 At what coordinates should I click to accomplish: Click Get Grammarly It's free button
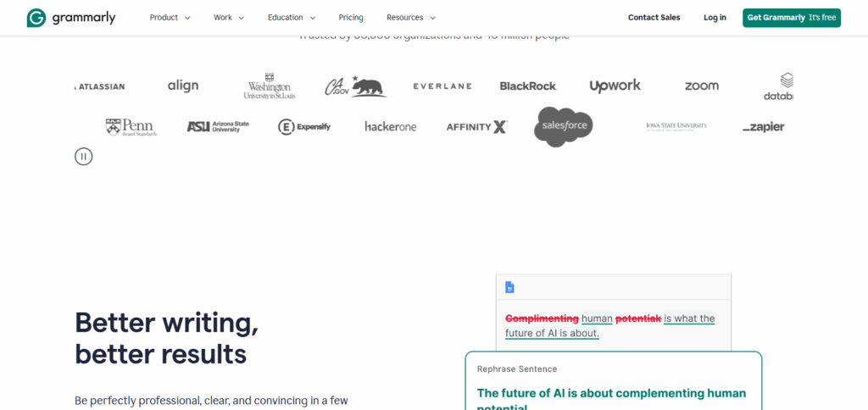click(792, 18)
